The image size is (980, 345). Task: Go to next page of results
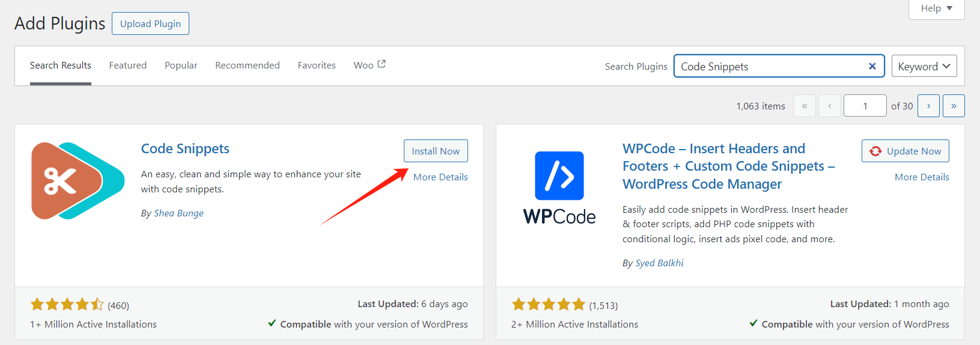point(928,106)
